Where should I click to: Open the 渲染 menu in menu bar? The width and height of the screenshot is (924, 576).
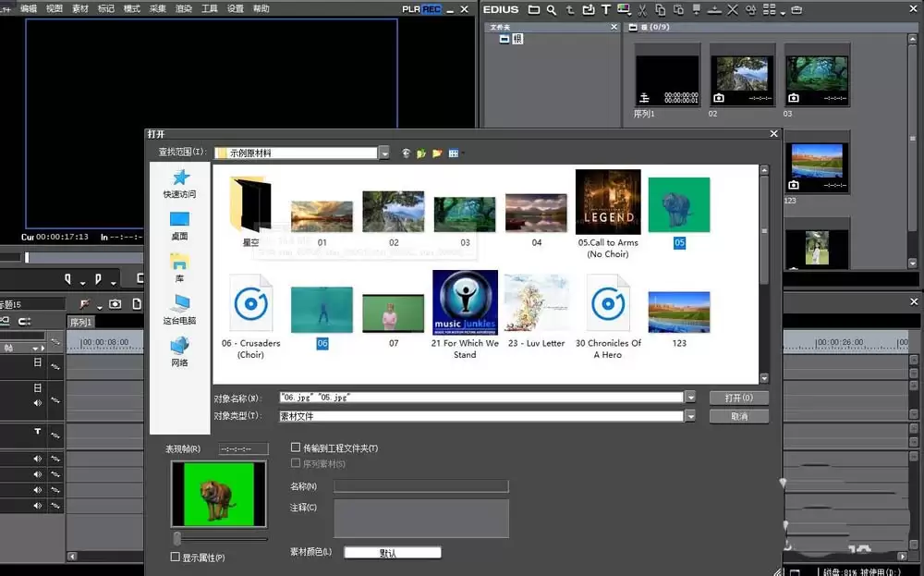[183, 8]
